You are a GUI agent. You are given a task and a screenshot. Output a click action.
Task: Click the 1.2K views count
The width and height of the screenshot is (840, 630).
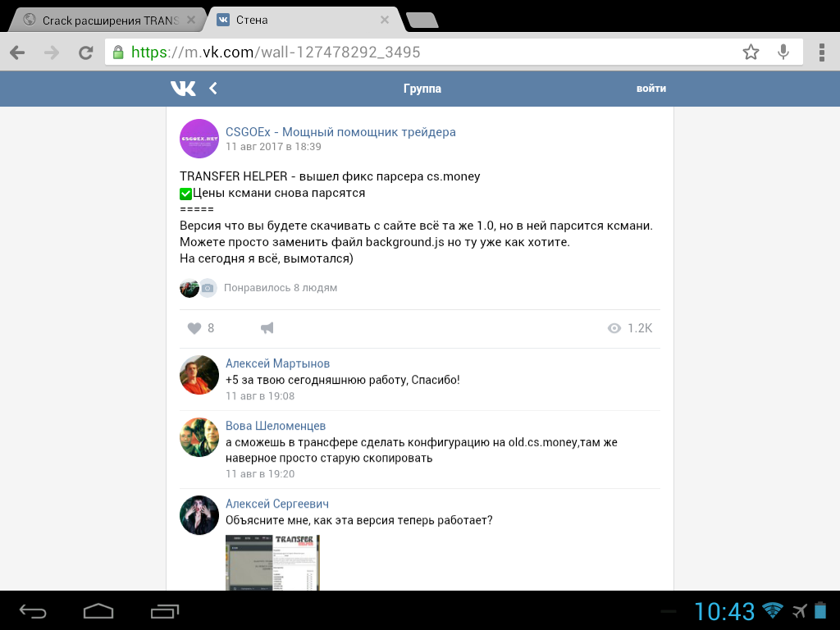click(640, 328)
